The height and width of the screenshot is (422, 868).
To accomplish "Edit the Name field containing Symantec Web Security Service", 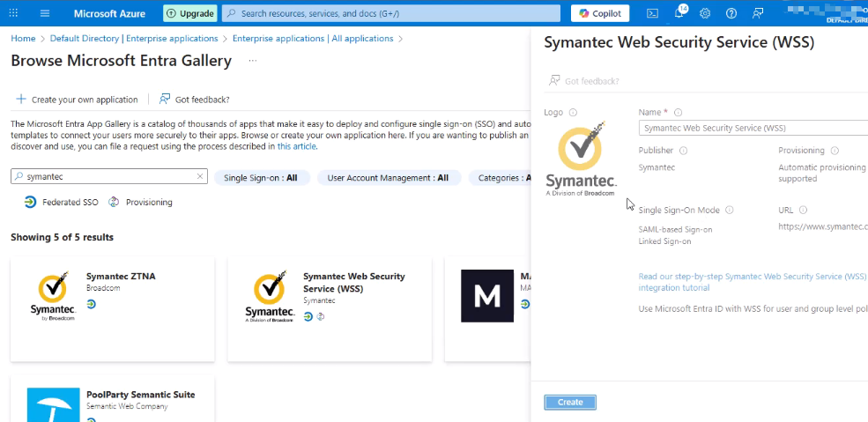I will (753, 128).
